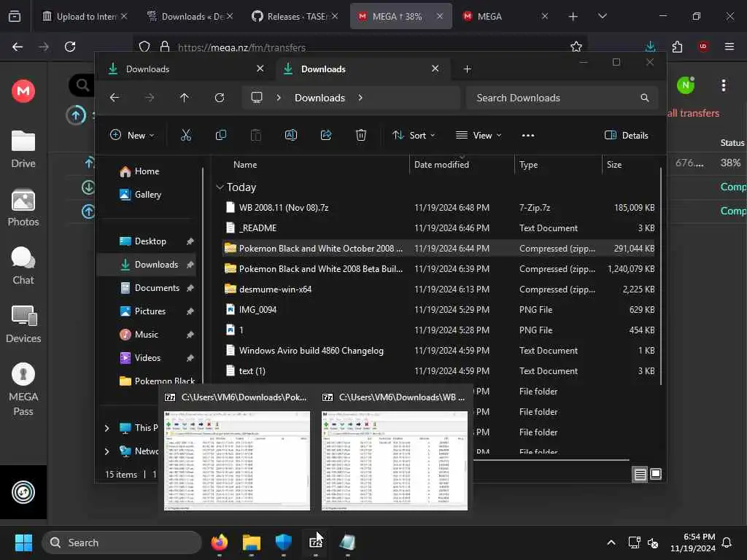Click the 7-Zip Pok... window preview thumbnail
The image size is (747, 560).
(237, 461)
